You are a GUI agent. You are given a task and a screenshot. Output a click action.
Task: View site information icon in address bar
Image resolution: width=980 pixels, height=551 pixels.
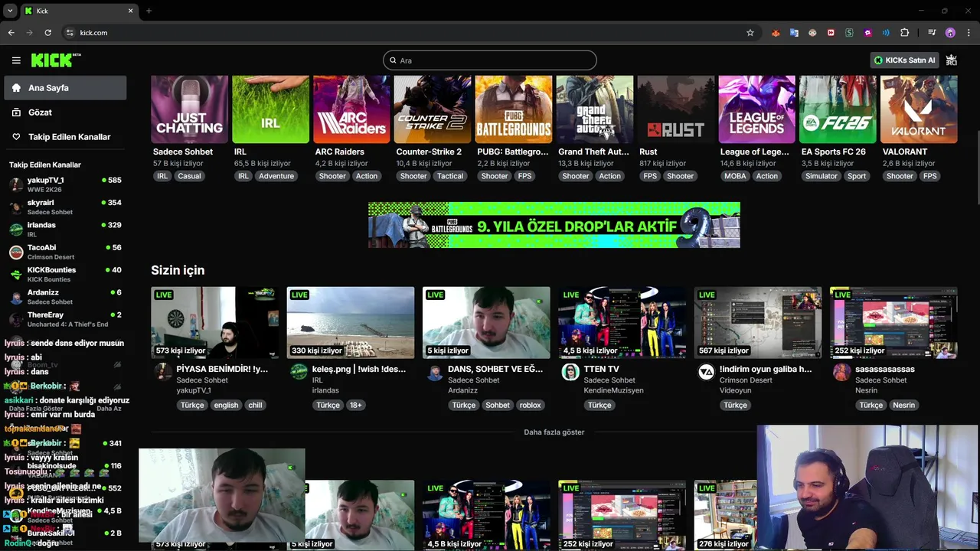[70, 33]
